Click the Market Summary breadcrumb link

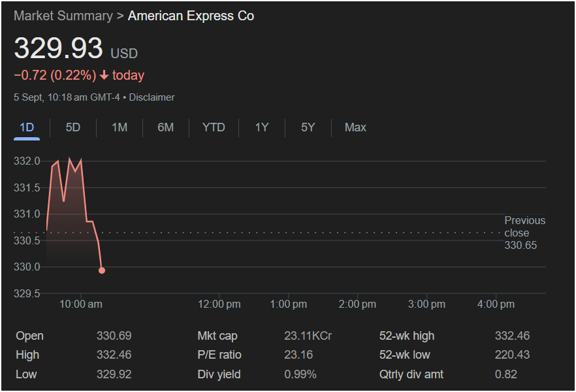(63, 16)
